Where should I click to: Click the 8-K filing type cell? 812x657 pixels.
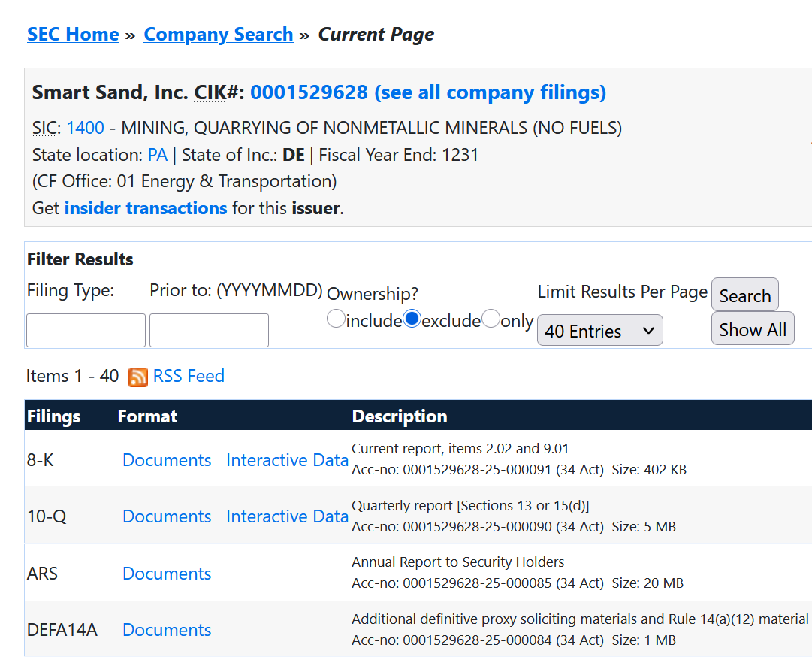coord(41,460)
